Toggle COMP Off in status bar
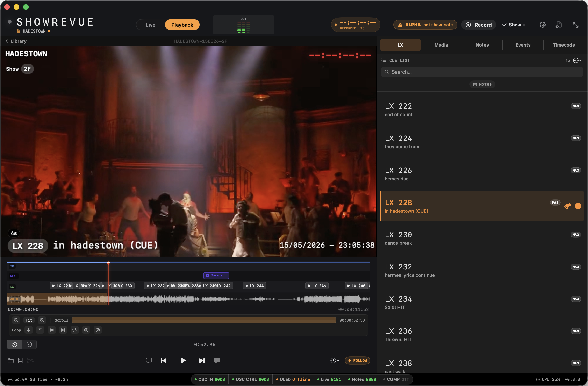 (396, 379)
